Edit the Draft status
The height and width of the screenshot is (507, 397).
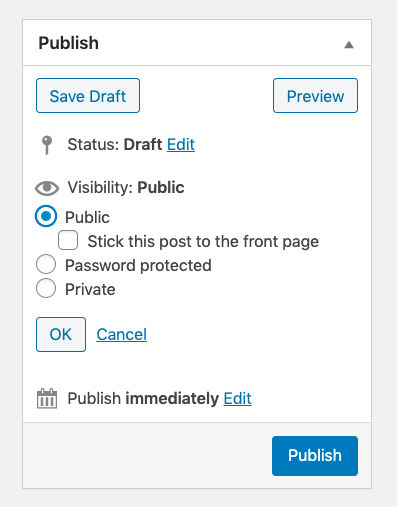[x=181, y=144]
